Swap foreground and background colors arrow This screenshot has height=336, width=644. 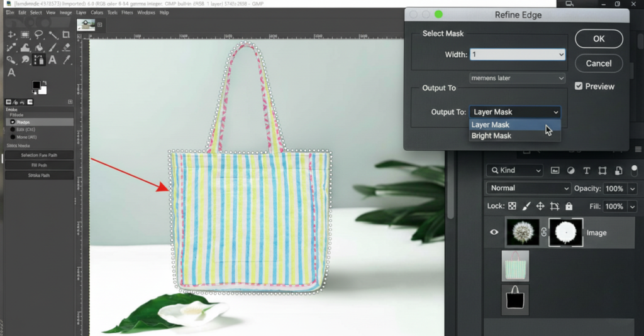(45, 83)
